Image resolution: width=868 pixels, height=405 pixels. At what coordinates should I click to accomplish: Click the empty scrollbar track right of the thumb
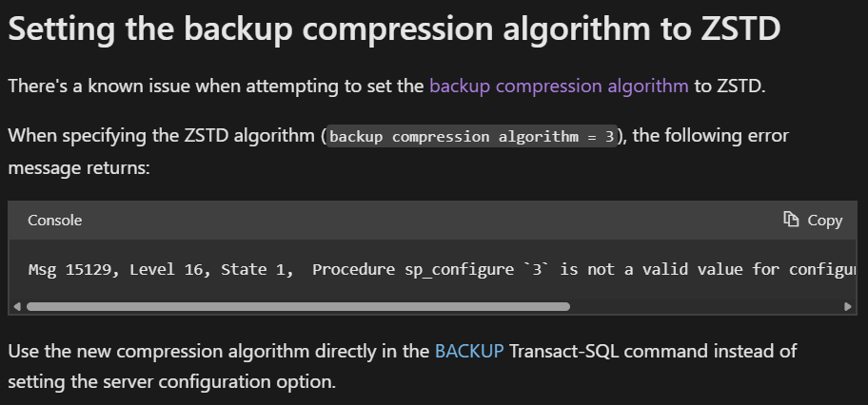click(706, 306)
